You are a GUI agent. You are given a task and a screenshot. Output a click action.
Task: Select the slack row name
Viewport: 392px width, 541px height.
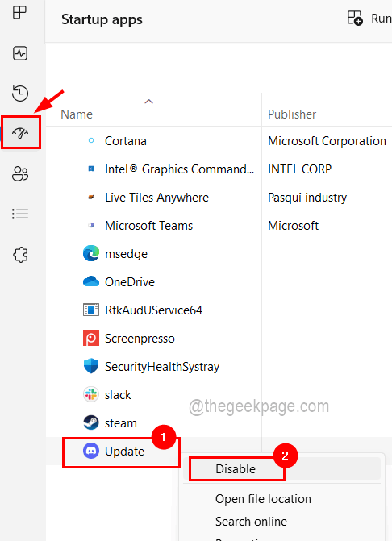118,395
